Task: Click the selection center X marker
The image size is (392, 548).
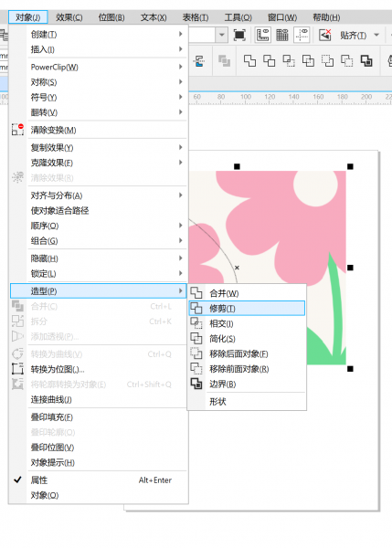Action: [237, 268]
